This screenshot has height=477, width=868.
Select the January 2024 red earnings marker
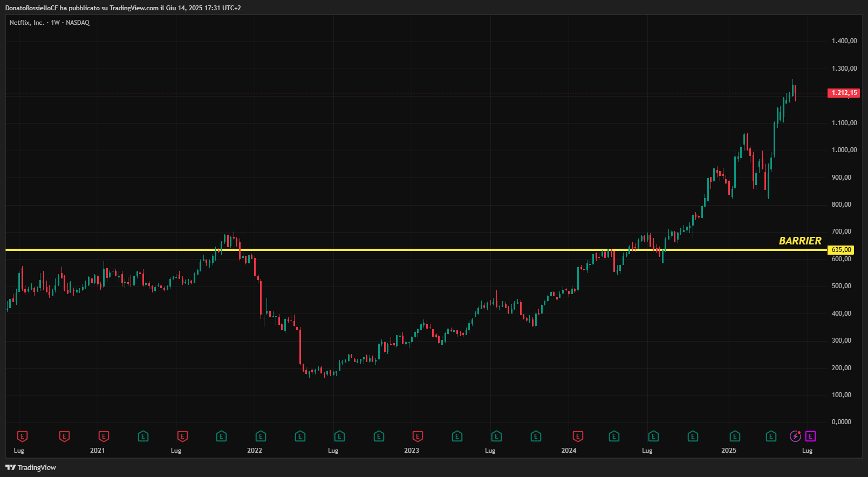click(578, 436)
